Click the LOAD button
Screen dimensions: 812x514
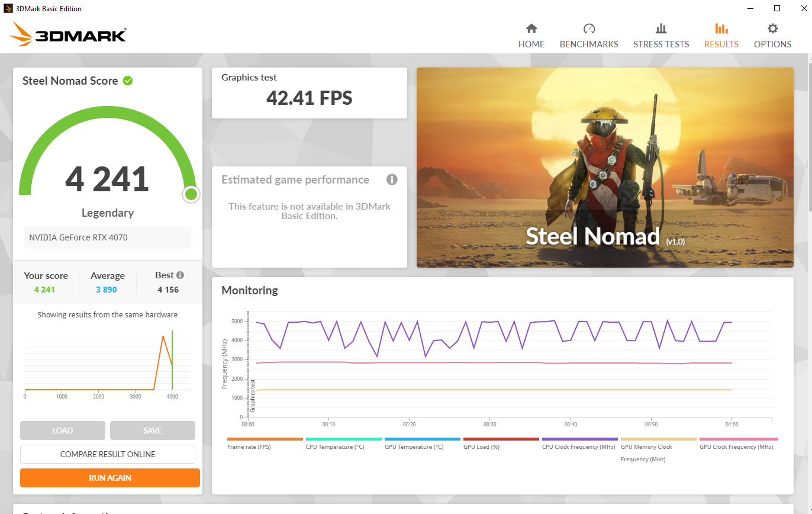tap(63, 431)
